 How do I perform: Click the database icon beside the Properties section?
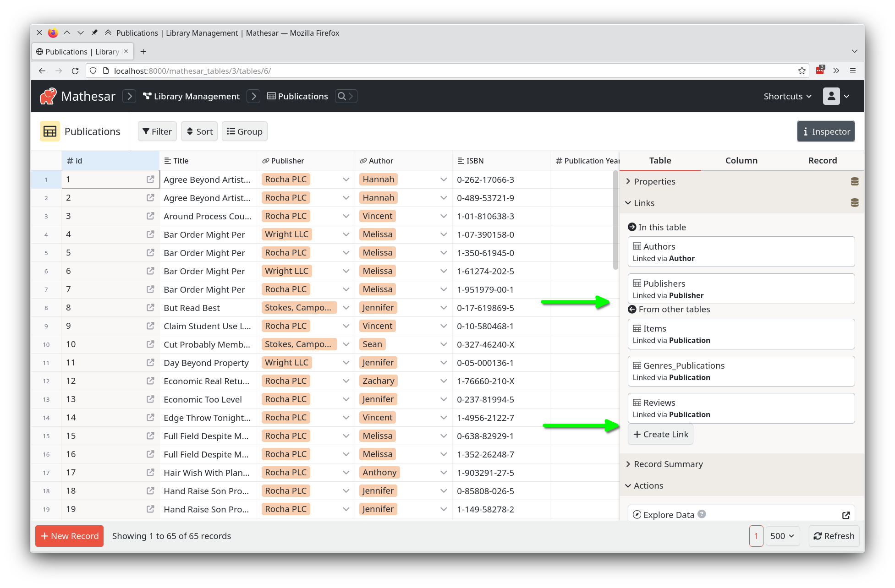point(854,181)
